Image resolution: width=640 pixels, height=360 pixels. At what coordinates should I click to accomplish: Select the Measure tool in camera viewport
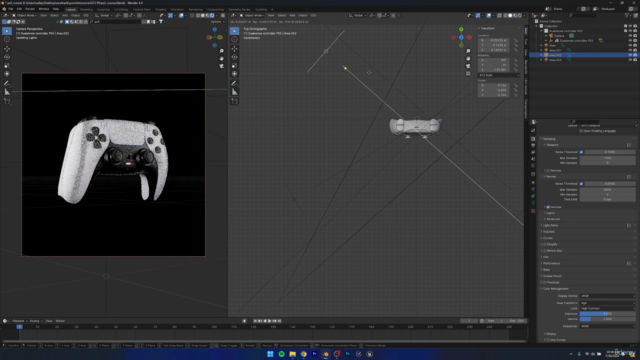tap(7, 92)
